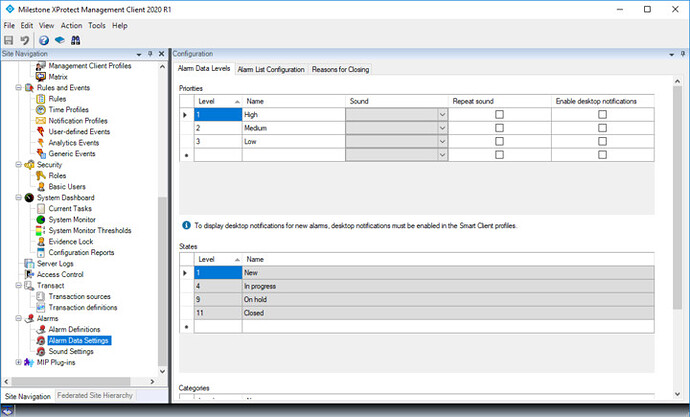
Task: Expand the MIP Plug-ins node
Action: click(18, 362)
